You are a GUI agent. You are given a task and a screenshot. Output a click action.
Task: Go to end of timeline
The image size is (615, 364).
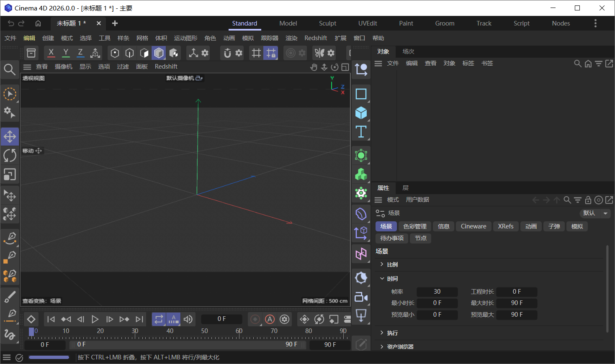click(x=139, y=319)
